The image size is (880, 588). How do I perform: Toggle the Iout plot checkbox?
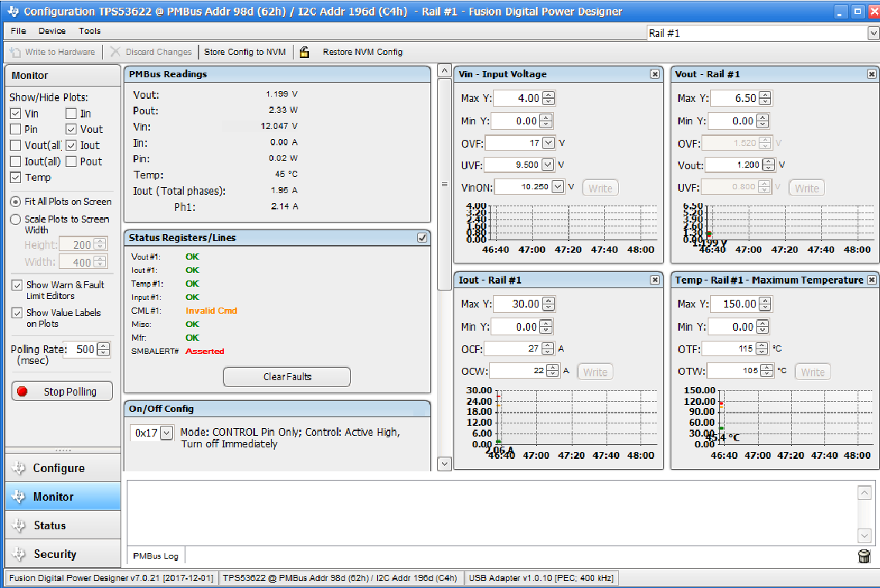tap(71, 145)
